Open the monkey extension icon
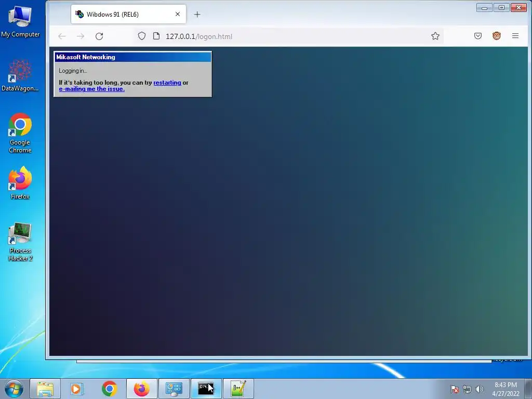This screenshot has width=532, height=399. click(496, 36)
